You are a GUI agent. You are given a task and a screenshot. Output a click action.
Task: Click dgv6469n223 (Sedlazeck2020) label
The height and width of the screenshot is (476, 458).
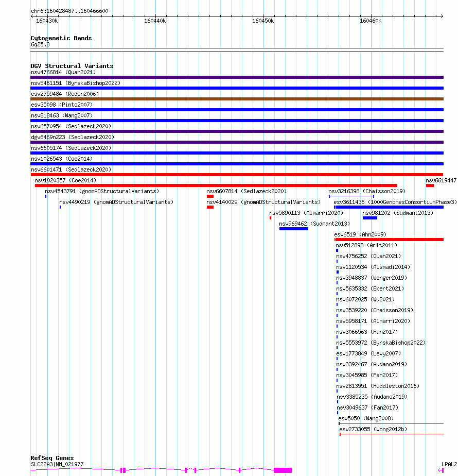73,137
